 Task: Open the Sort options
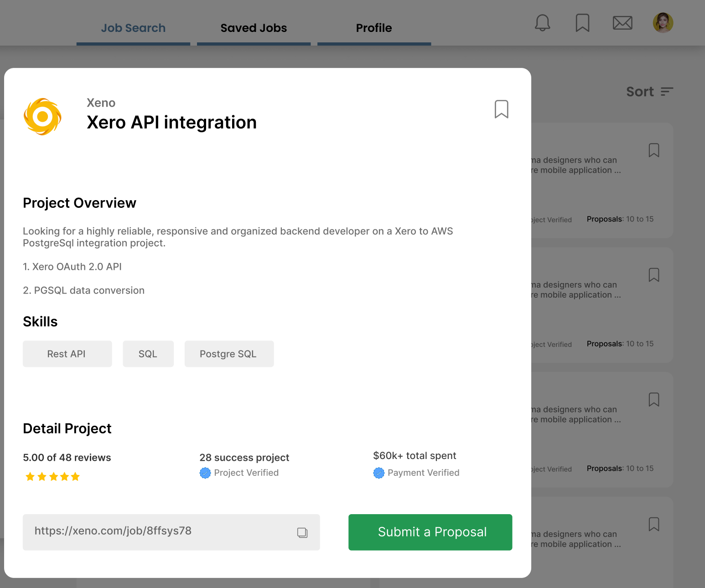coord(649,92)
